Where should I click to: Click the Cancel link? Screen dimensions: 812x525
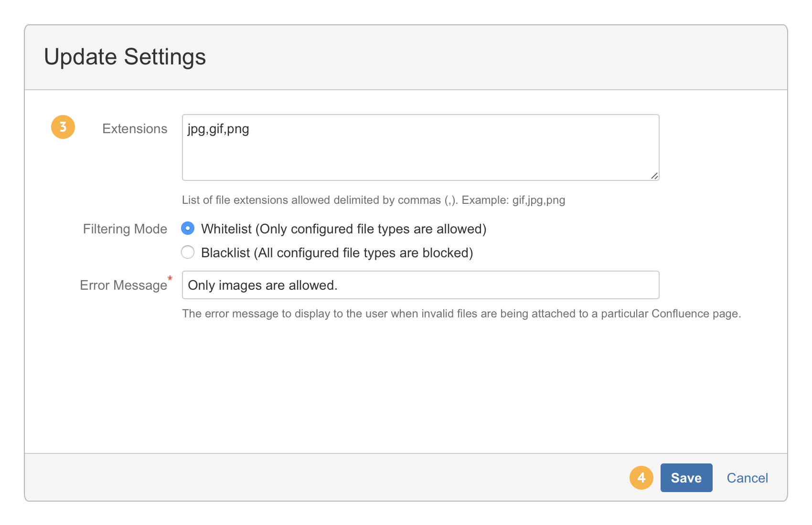pyautogui.click(x=747, y=478)
